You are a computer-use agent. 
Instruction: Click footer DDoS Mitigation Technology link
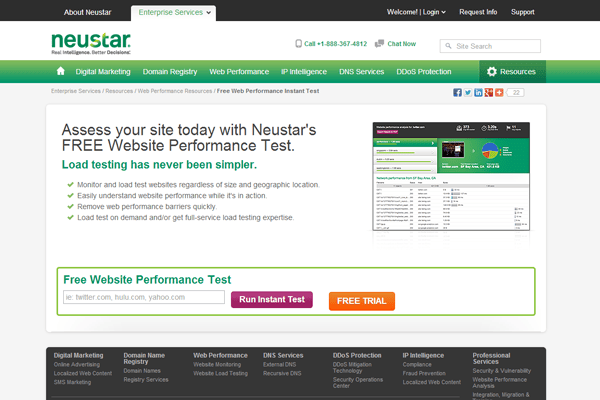point(352,367)
